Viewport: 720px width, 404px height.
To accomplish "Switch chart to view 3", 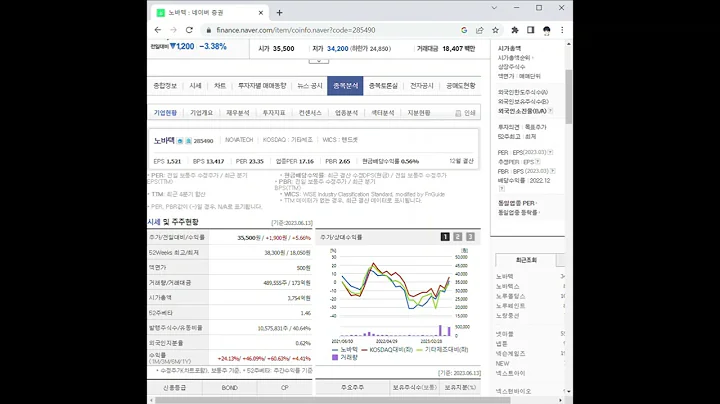I will (x=470, y=236).
